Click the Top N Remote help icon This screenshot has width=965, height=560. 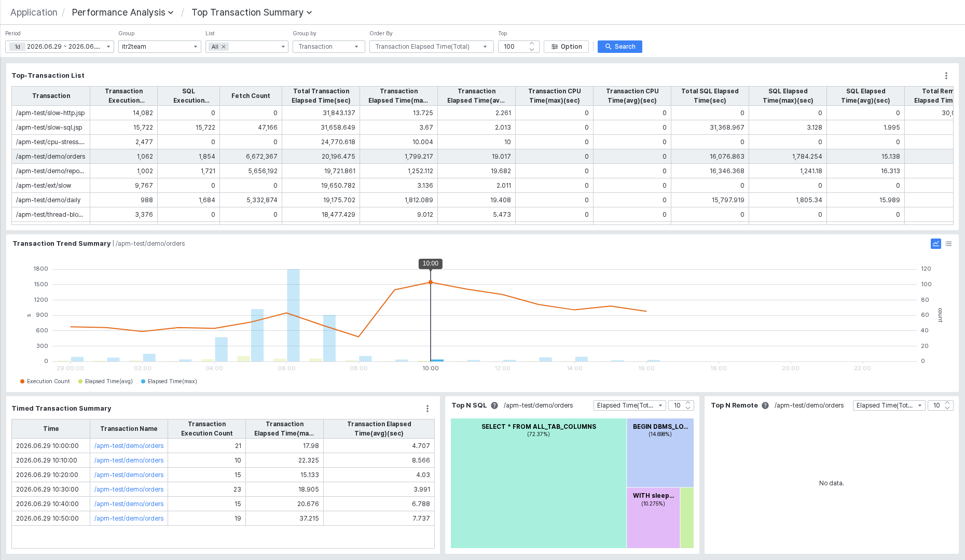click(765, 405)
